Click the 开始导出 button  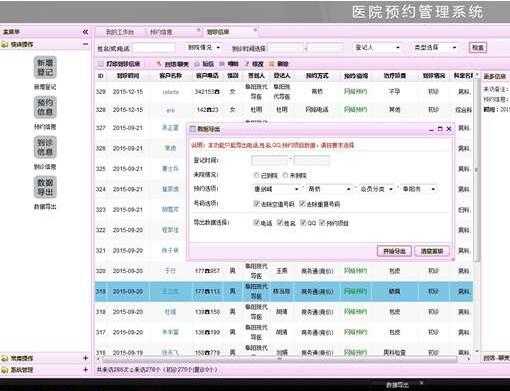[x=394, y=251]
